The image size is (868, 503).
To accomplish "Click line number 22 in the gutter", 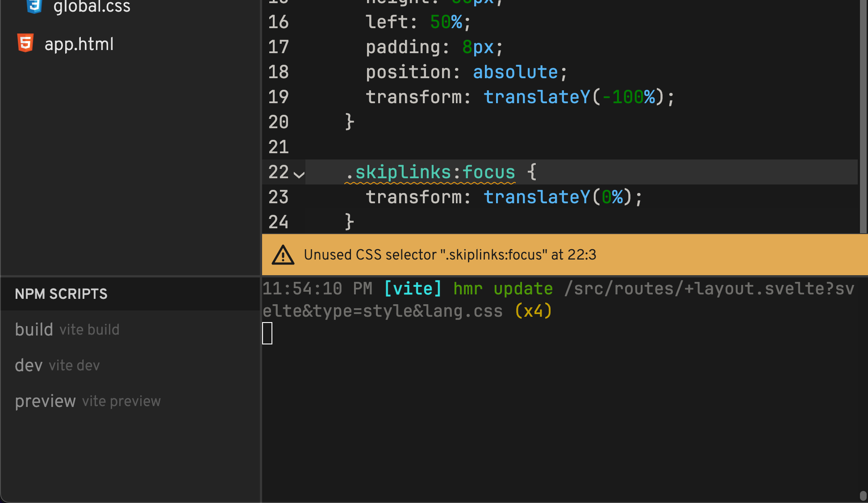I will point(278,172).
